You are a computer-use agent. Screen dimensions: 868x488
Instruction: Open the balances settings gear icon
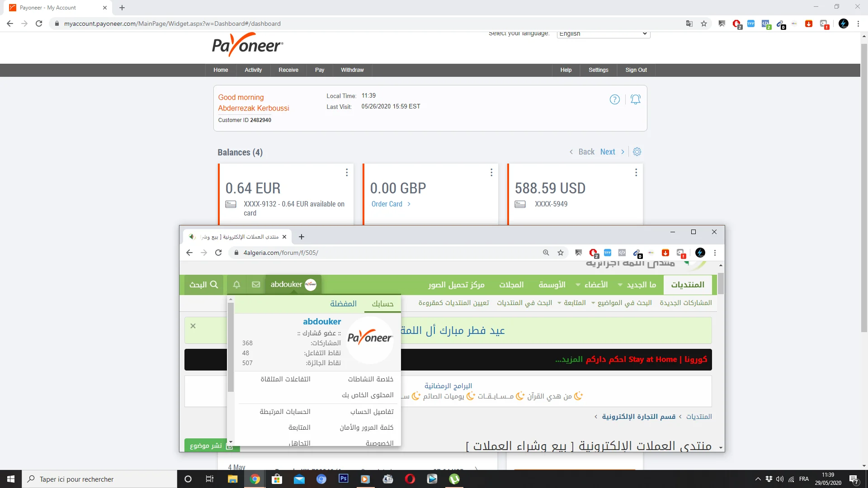coord(637,152)
